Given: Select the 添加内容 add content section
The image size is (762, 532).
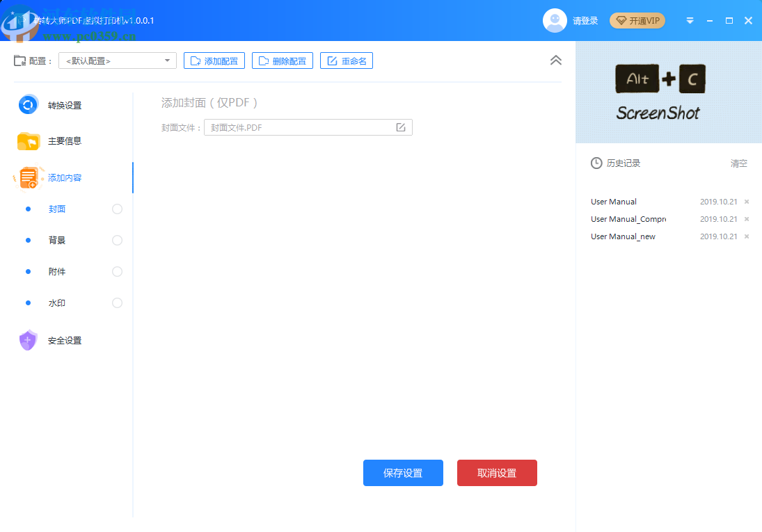Looking at the screenshot, I should pyautogui.click(x=65, y=178).
